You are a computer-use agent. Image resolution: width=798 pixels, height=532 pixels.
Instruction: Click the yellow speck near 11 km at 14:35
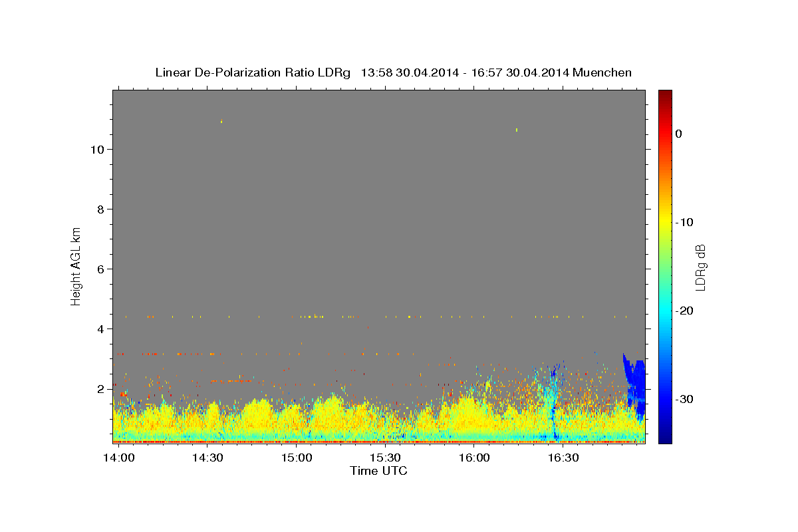[x=221, y=122]
